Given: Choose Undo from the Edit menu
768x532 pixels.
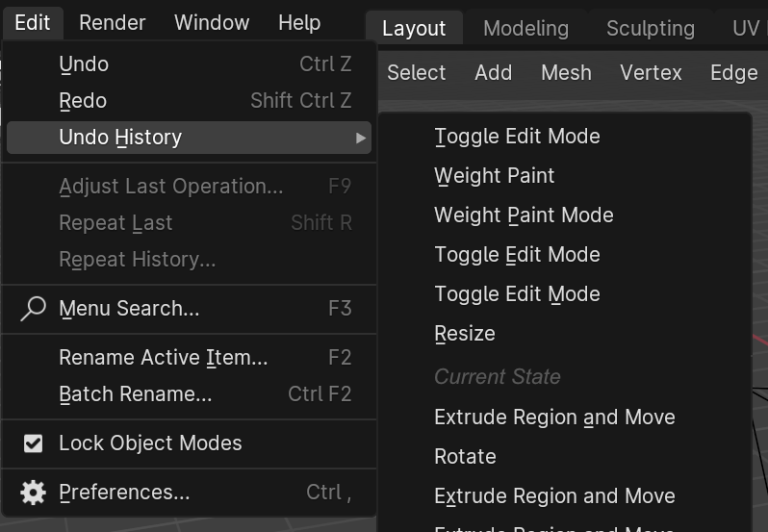Looking at the screenshot, I should 84,64.
